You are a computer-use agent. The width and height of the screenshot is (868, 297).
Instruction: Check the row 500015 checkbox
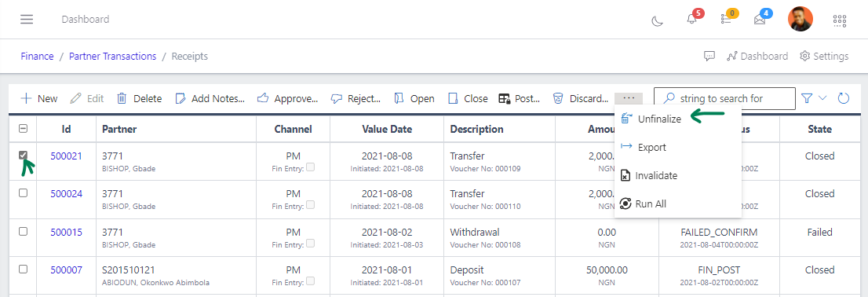coord(24,231)
